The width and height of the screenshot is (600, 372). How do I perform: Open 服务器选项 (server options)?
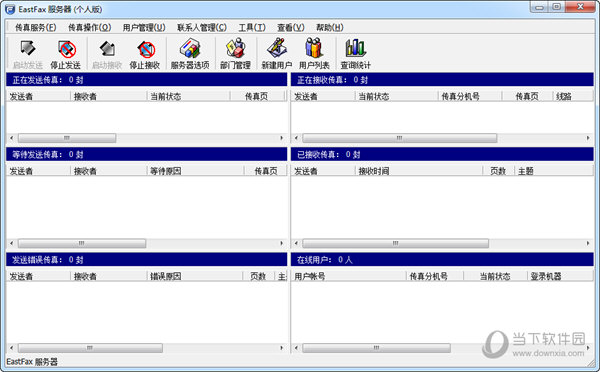[x=190, y=54]
